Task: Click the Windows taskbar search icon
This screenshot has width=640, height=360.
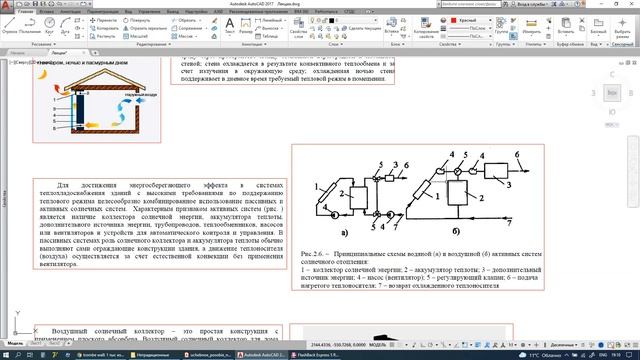Action: (x=18, y=355)
